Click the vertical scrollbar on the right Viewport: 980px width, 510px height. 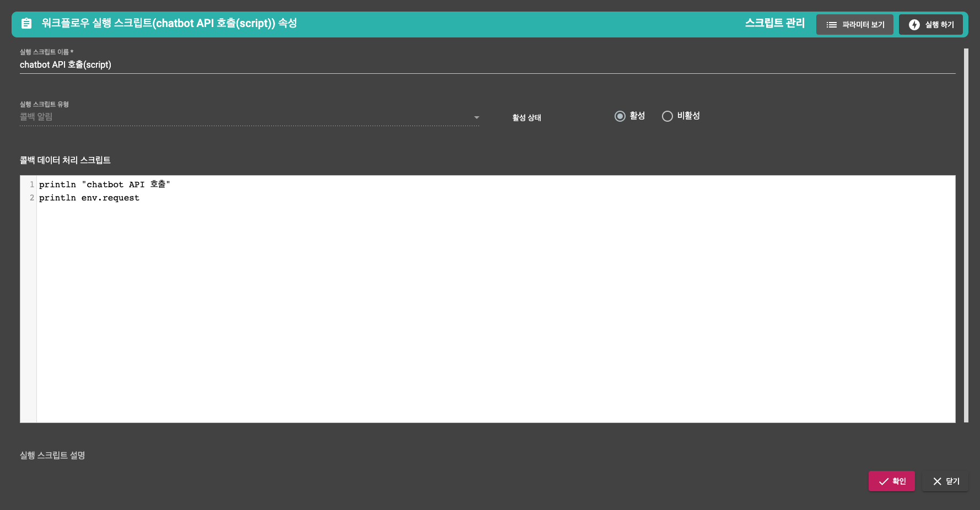(x=966, y=235)
